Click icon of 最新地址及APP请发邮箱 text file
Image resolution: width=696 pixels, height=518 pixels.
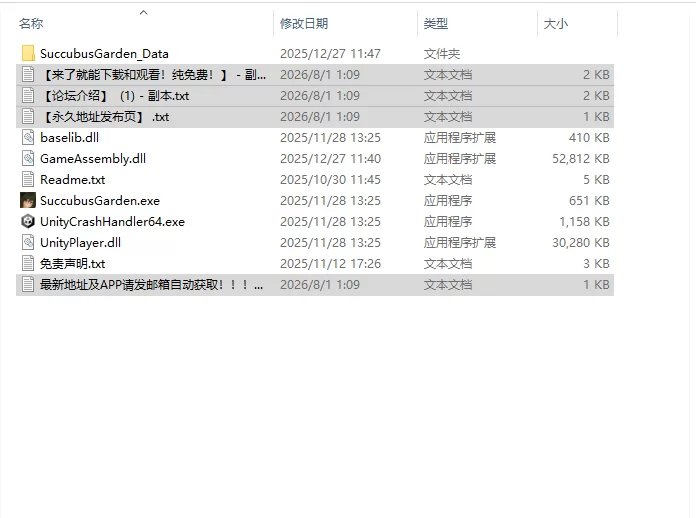click(28, 285)
